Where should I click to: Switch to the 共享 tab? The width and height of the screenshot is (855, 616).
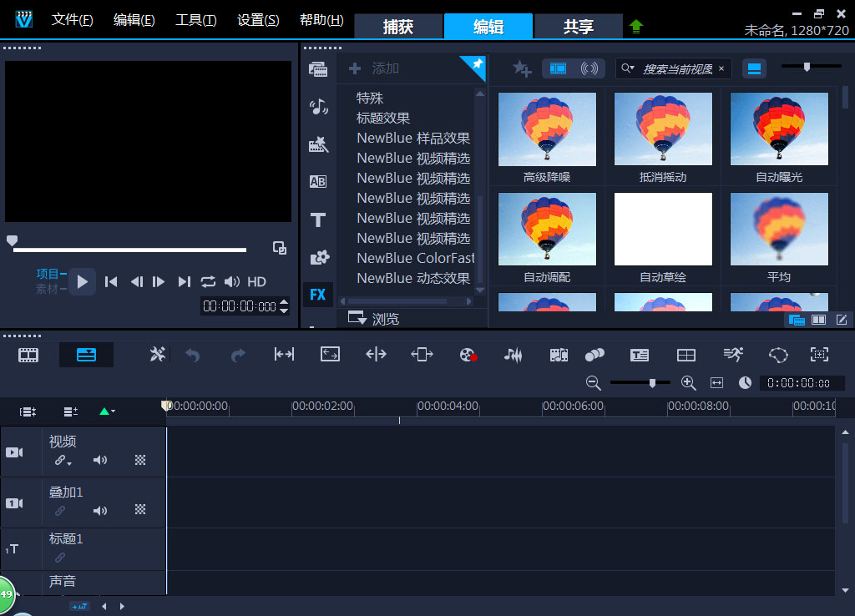coord(578,27)
